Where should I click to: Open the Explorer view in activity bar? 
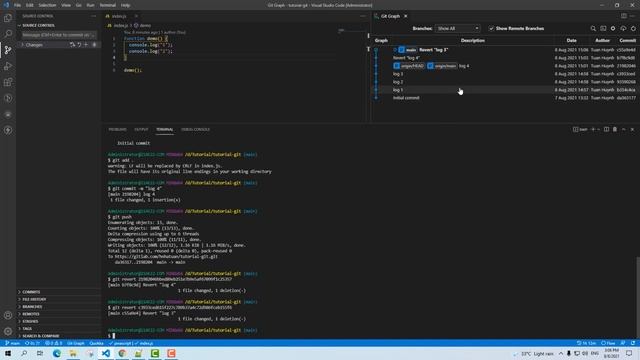[x=8, y=18]
